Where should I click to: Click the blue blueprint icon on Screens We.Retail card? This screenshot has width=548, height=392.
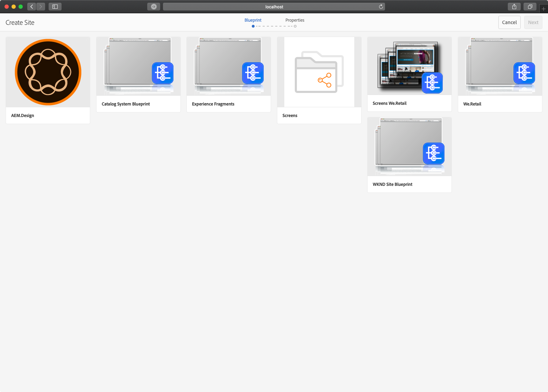(x=432, y=83)
